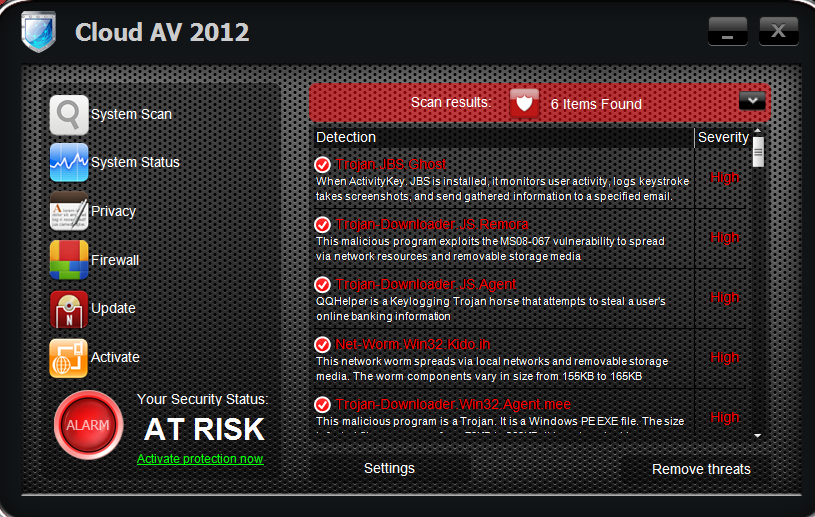Screen dimensions: 815x517
Task: Open the Activate orange icon
Action: pyautogui.click(x=69, y=357)
